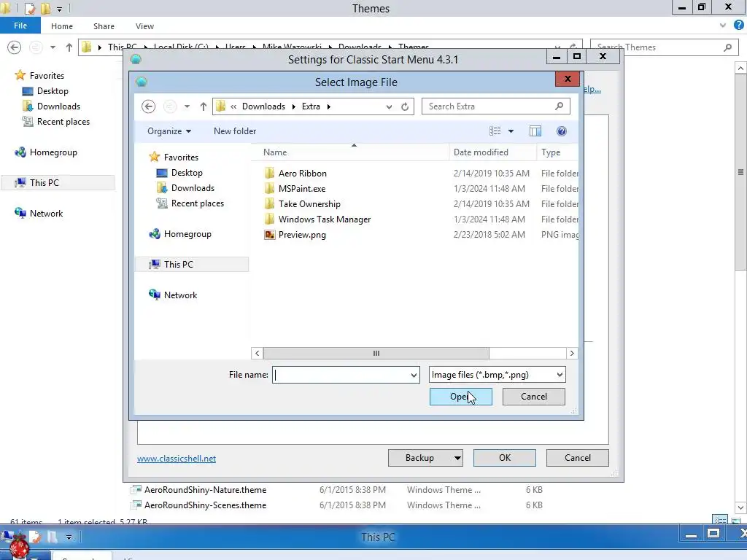The image size is (747, 560).
Task: Go back in Select Image File dialog
Action: click(149, 106)
